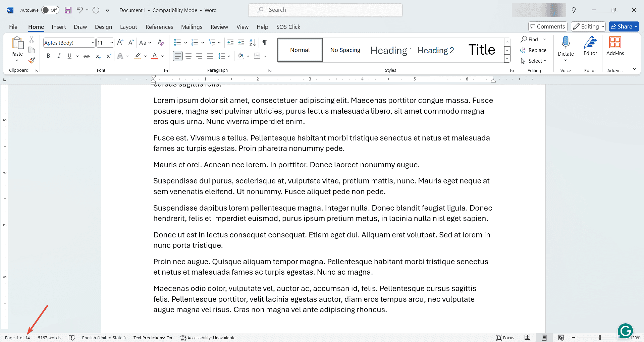Viewport: 644px width, 342px height.
Task: Sort the selected text alphabetically
Action: coord(253,43)
